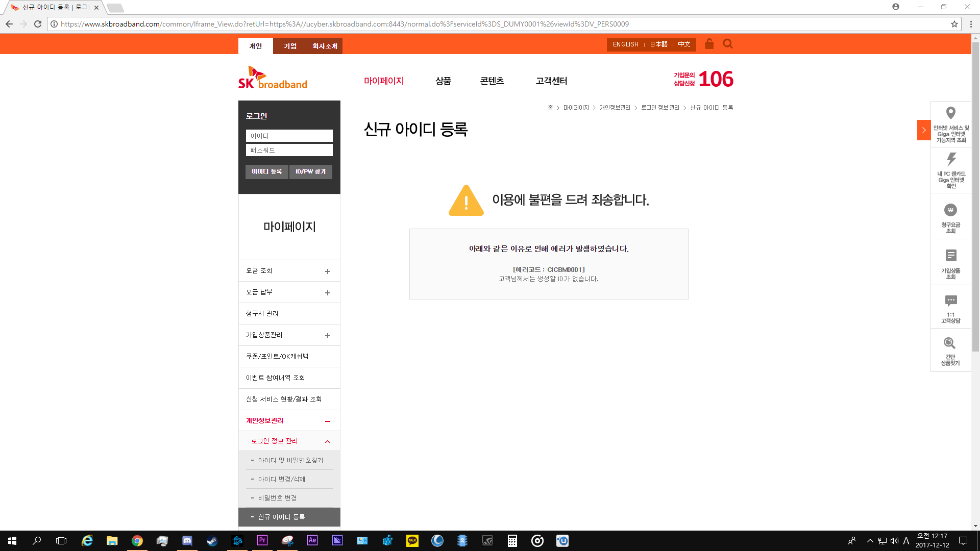980x551 pixels.
Task: Switch to the 기업 tab
Action: pos(290,46)
